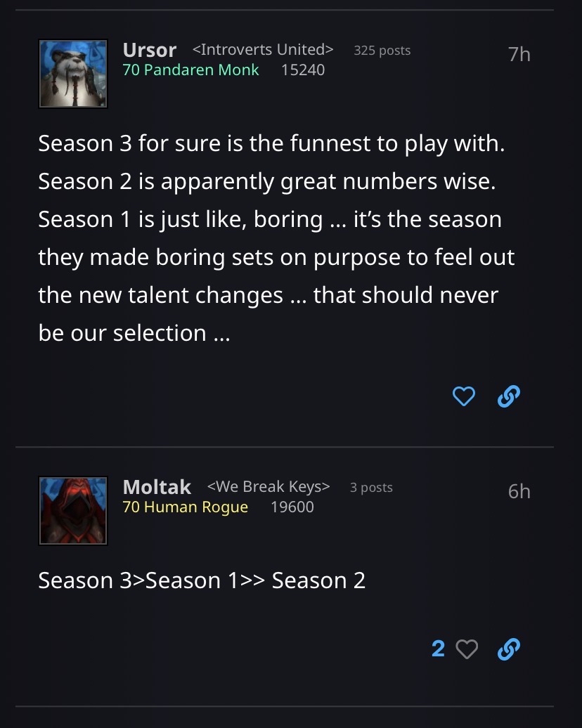
Task: Select Moltak's "Season 3>Season 1>> Season 2" text
Action: (x=202, y=580)
